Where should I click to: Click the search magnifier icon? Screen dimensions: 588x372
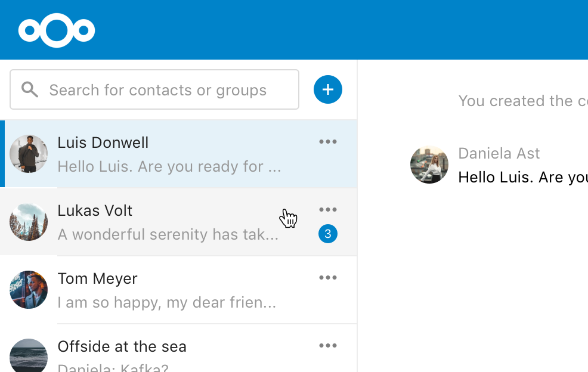30,90
